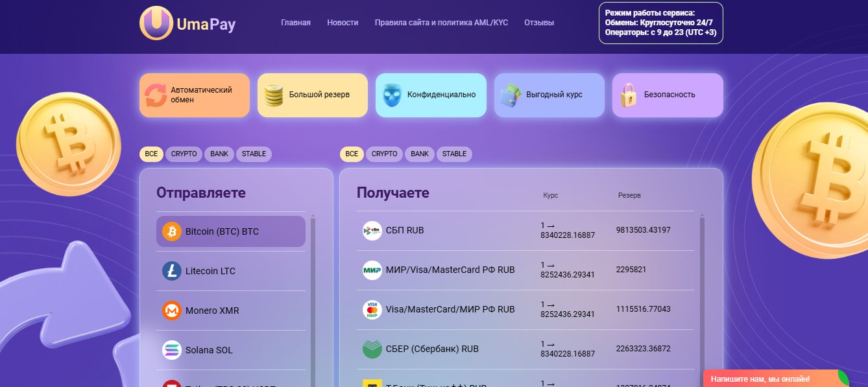Click the Monero orange icon
This screenshot has height=387, width=868.
click(172, 311)
